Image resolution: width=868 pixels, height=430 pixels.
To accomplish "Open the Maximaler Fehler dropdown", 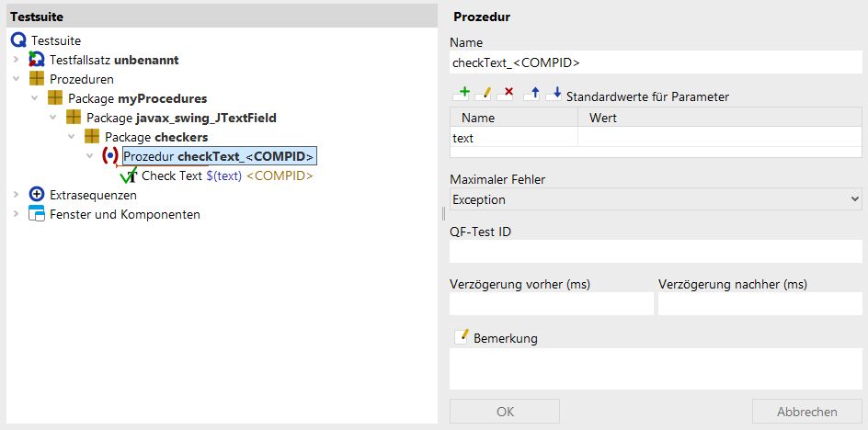I will click(656, 199).
